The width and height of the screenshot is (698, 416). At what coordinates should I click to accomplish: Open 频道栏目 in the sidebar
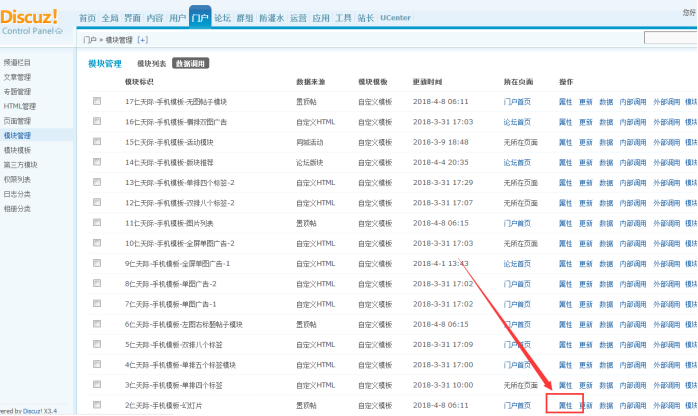pyautogui.click(x=17, y=62)
